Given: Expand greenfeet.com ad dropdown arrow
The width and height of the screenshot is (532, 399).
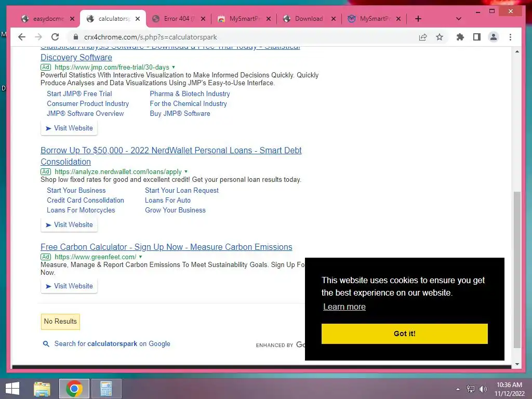Looking at the screenshot, I should coord(140,257).
